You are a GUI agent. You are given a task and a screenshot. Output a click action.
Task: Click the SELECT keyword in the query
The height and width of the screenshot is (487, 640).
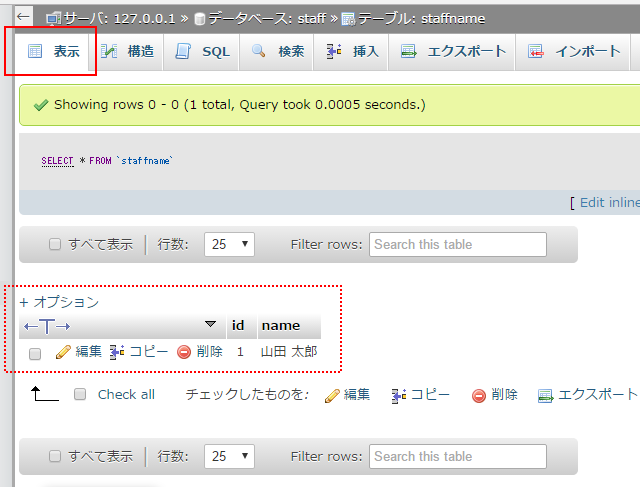[x=57, y=161]
